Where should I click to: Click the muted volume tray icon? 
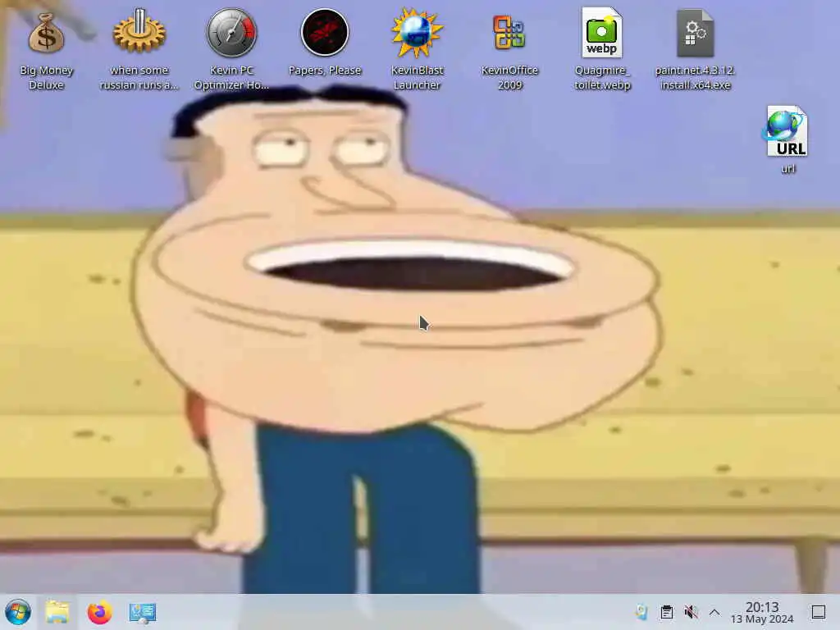(x=691, y=612)
